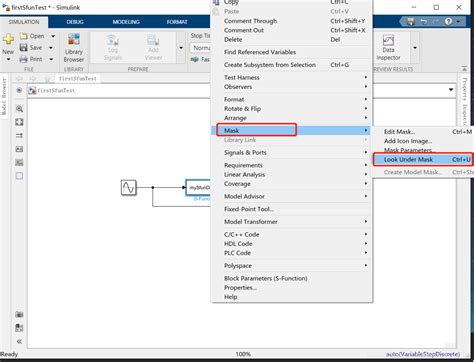
Task: Open the Data Inspector
Action: click(x=388, y=48)
